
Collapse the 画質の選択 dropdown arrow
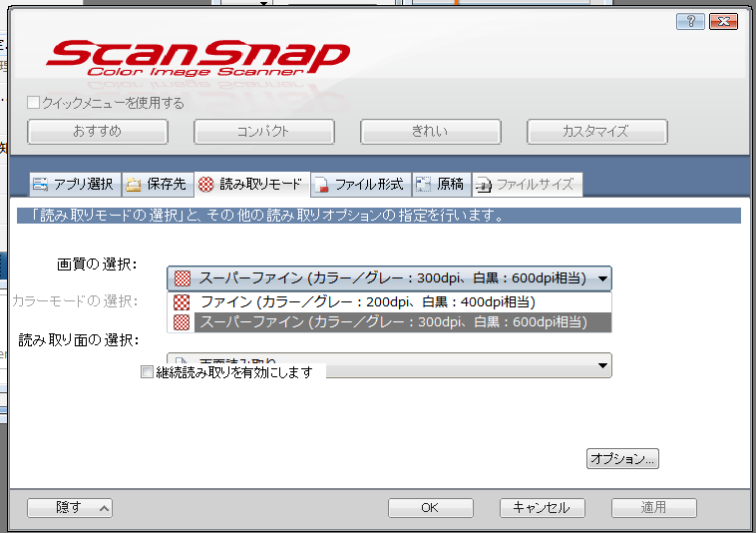(x=603, y=278)
